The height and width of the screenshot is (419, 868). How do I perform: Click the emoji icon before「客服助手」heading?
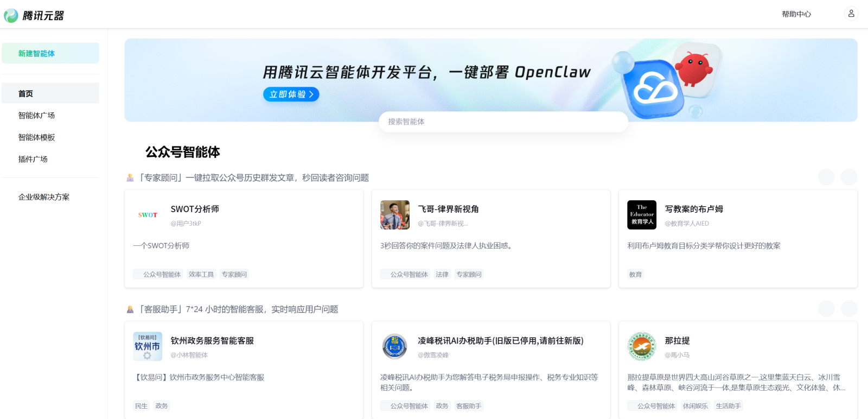130,309
